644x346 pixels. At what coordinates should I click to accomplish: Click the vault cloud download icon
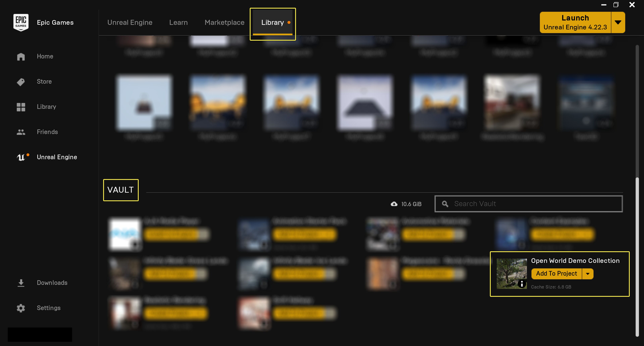point(394,204)
